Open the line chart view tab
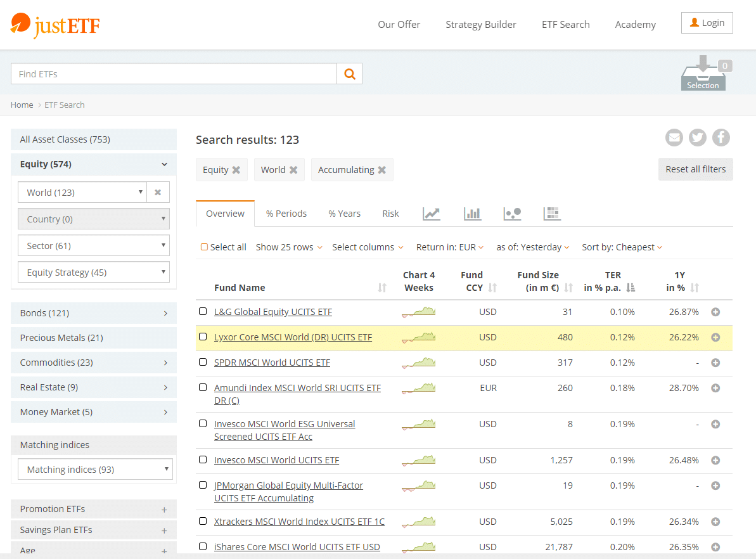The image size is (756, 559). pyautogui.click(x=432, y=213)
